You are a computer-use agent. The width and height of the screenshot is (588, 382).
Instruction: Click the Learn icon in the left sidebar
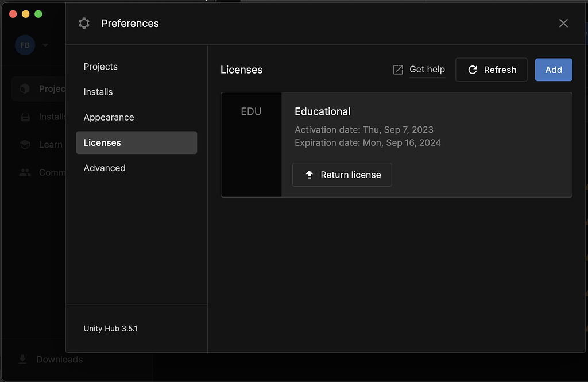click(x=25, y=145)
